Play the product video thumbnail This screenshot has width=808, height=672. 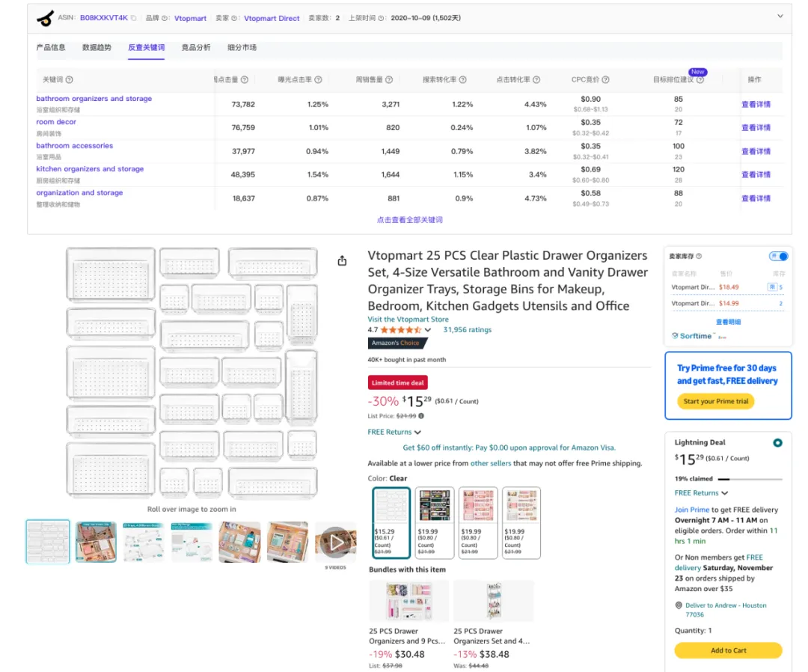click(x=335, y=542)
